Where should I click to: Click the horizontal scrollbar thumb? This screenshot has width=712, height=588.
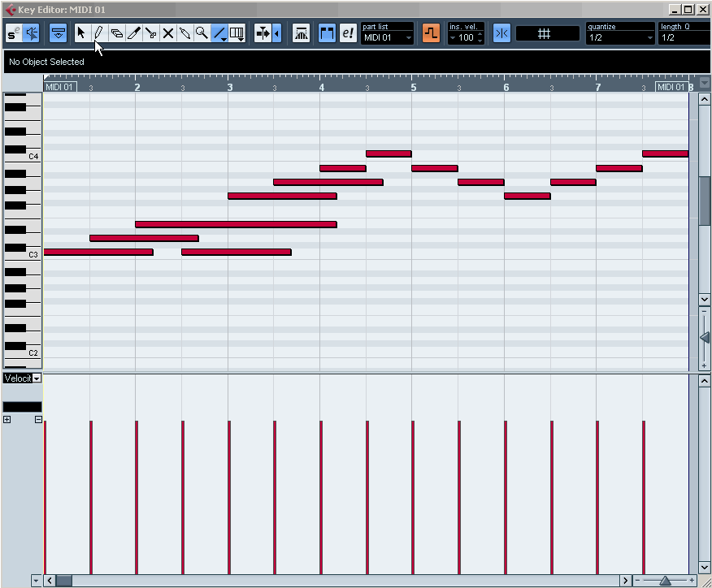(64, 581)
